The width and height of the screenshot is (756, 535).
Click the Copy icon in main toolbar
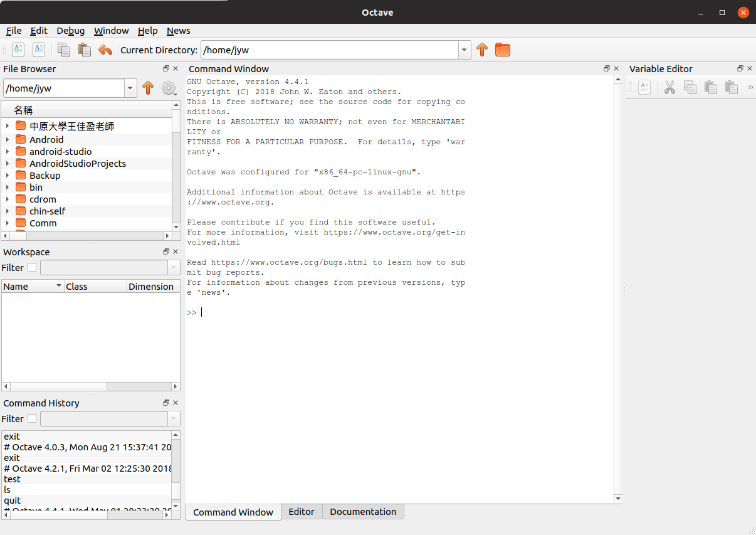[x=63, y=50]
